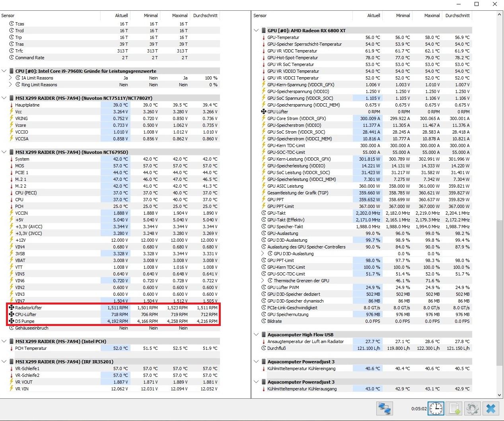The height and width of the screenshot is (421, 504).
Task: Click the lightning icon next to GPU PPT
Action: (x=264, y=200)
